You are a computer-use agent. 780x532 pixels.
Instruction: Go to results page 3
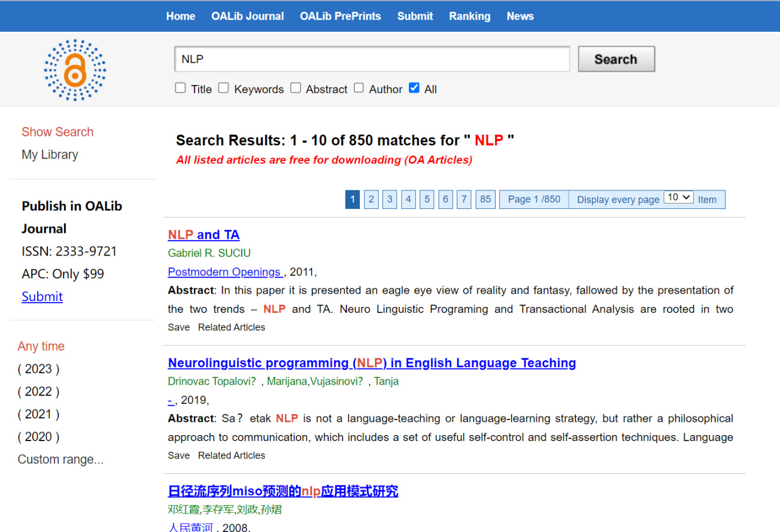click(x=390, y=199)
